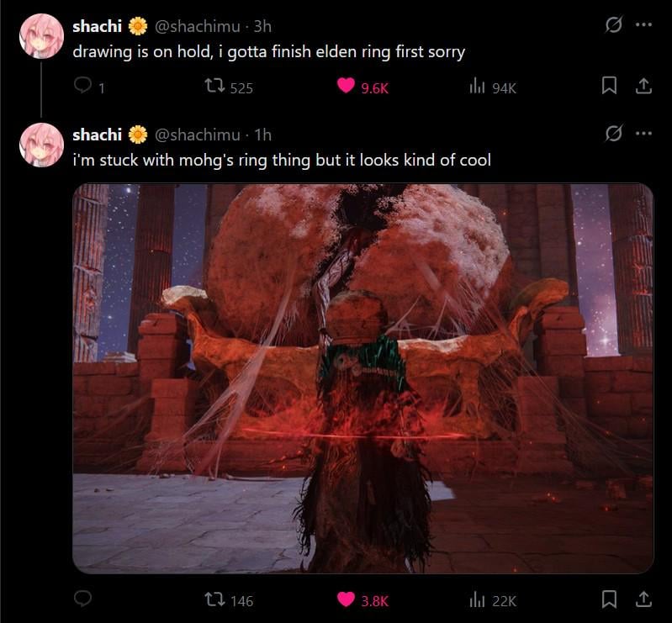View shachi's avatar on the second tweet
Image resolution: width=672 pixels, height=623 pixels.
pos(41,145)
